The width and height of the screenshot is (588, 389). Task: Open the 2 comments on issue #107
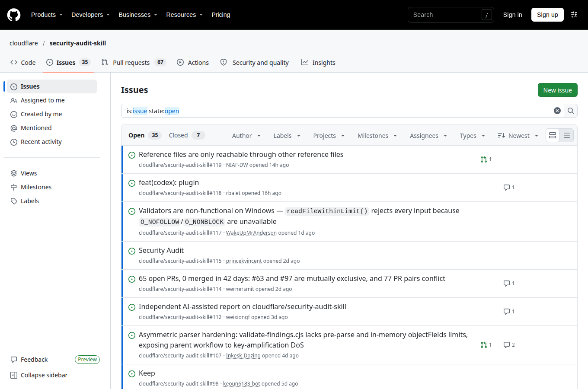(509, 345)
